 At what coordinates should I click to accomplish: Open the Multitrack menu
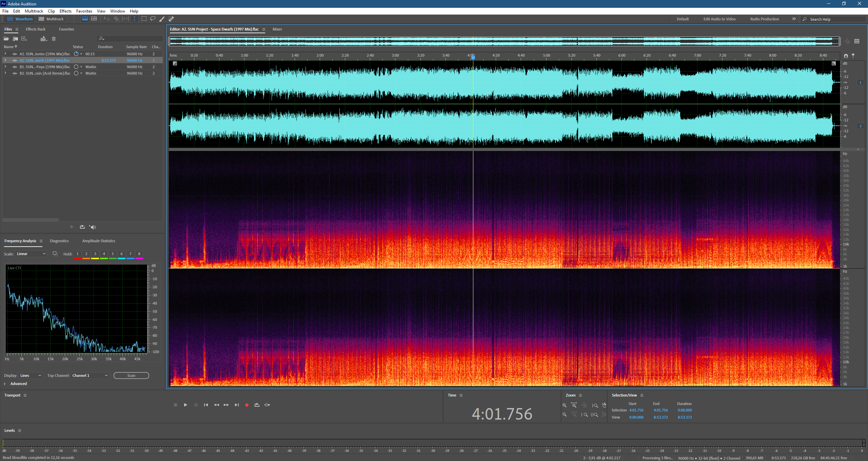tap(34, 11)
